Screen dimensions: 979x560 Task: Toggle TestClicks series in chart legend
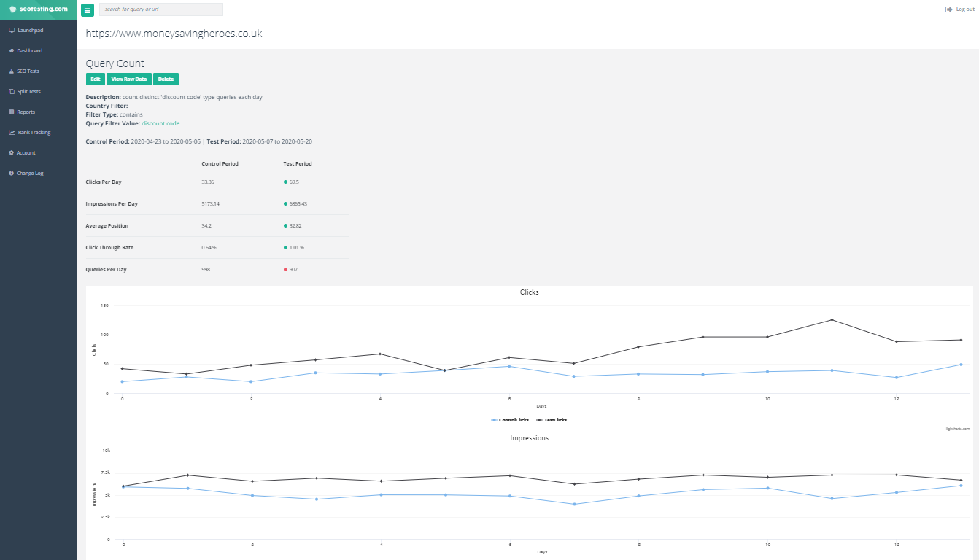pos(552,420)
